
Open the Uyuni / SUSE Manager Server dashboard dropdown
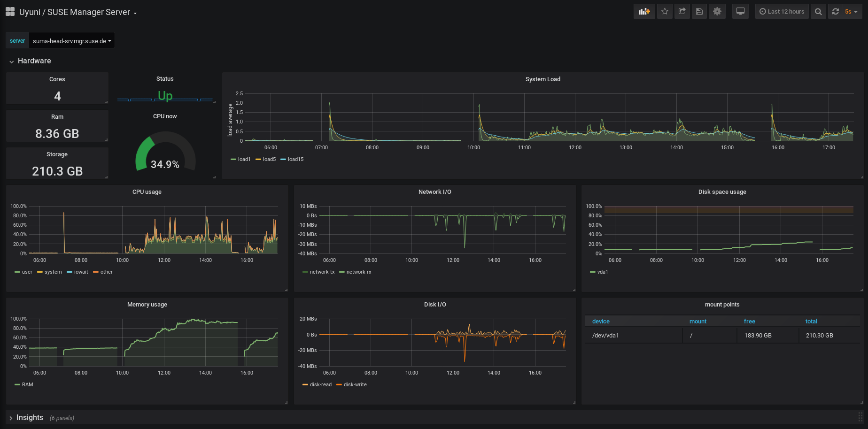click(x=78, y=12)
